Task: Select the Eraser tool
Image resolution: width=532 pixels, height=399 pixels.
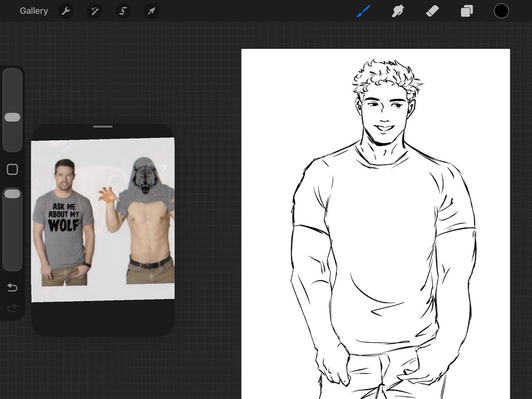Action: [x=432, y=11]
